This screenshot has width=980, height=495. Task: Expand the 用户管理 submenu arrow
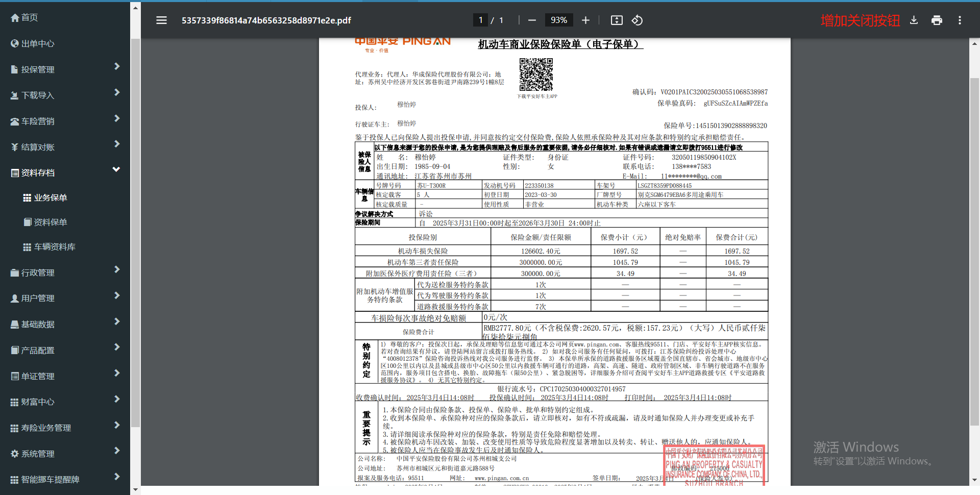click(x=117, y=295)
